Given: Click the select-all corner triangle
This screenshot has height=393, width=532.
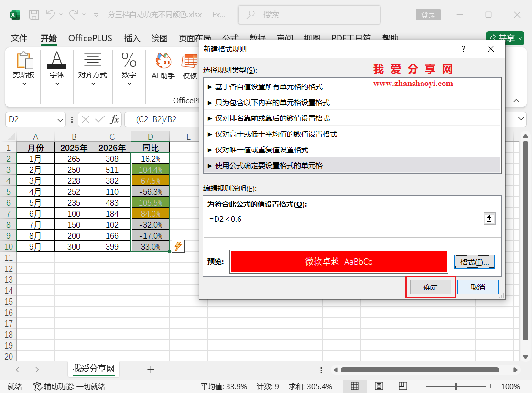Looking at the screenshot, I should [x=11, y=136].
